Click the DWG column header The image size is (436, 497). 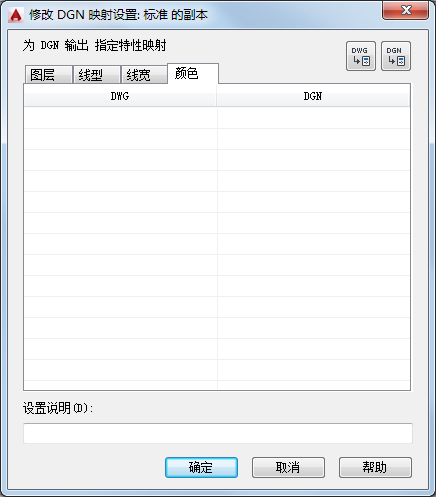pyautogui.click(x=120, y=96)
